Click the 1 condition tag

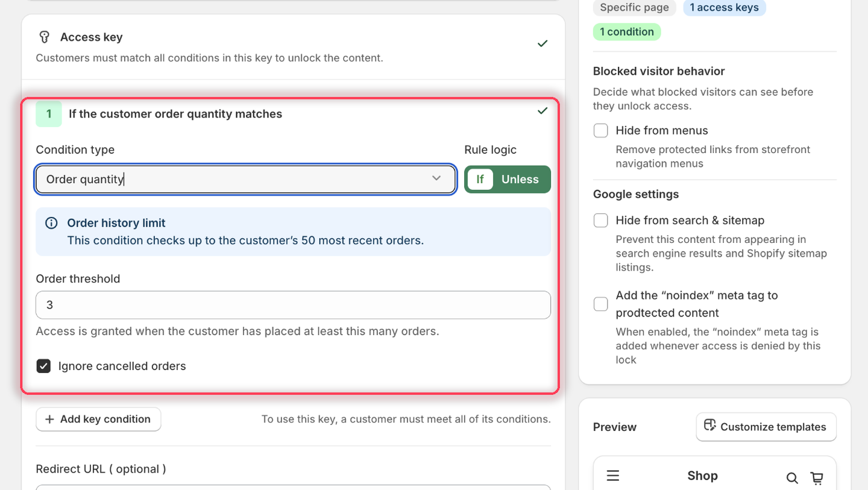coord(627,32)
